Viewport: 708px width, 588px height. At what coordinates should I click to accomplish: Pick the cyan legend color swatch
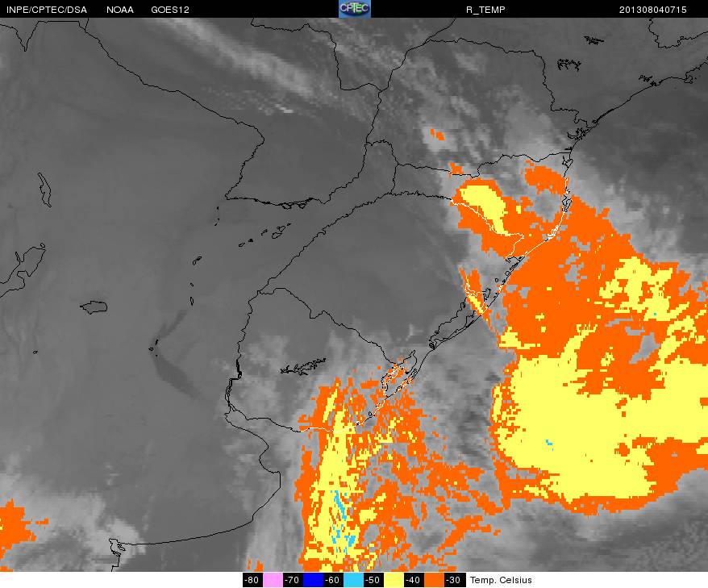(353, 580)
